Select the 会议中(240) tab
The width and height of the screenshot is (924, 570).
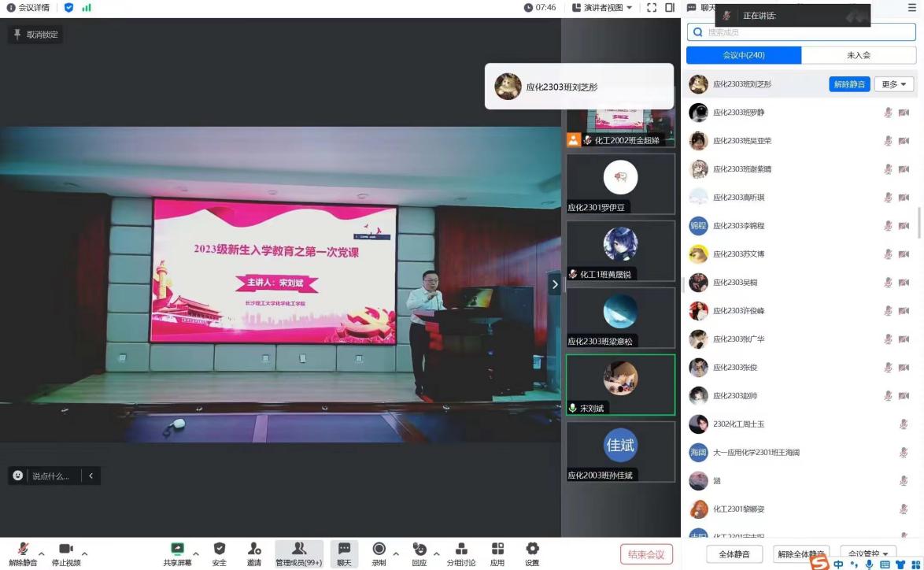(744, 55)
